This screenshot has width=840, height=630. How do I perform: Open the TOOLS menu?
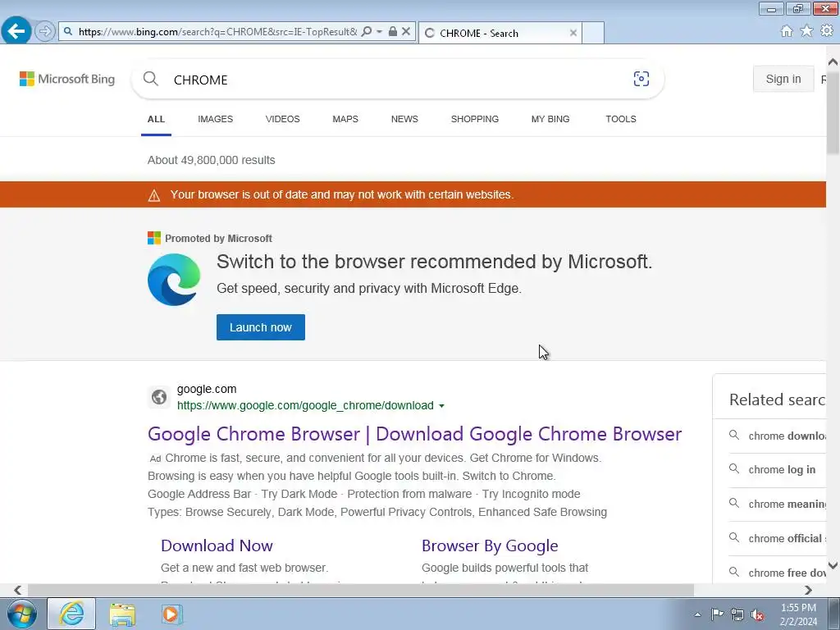(x=621, y=119)
